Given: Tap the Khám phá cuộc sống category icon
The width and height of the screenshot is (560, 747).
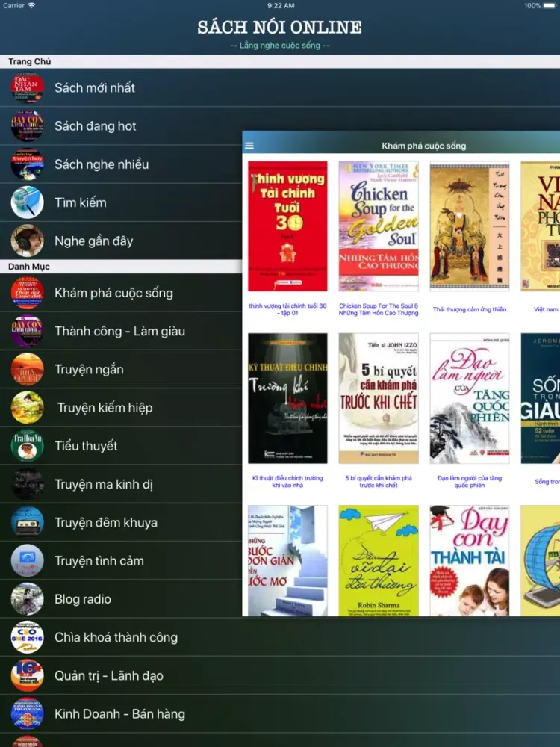Looking at the screenshot, I should (x=27, y=293).
